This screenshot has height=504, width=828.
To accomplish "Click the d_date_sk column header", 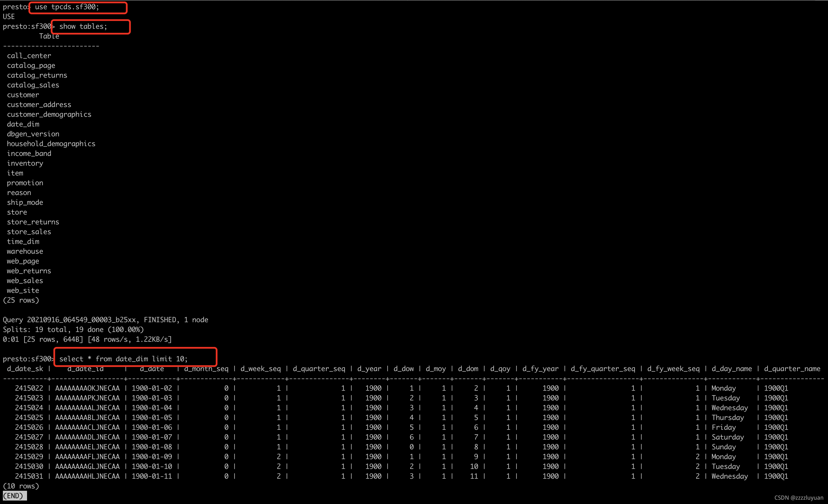I will pos(25,369).
